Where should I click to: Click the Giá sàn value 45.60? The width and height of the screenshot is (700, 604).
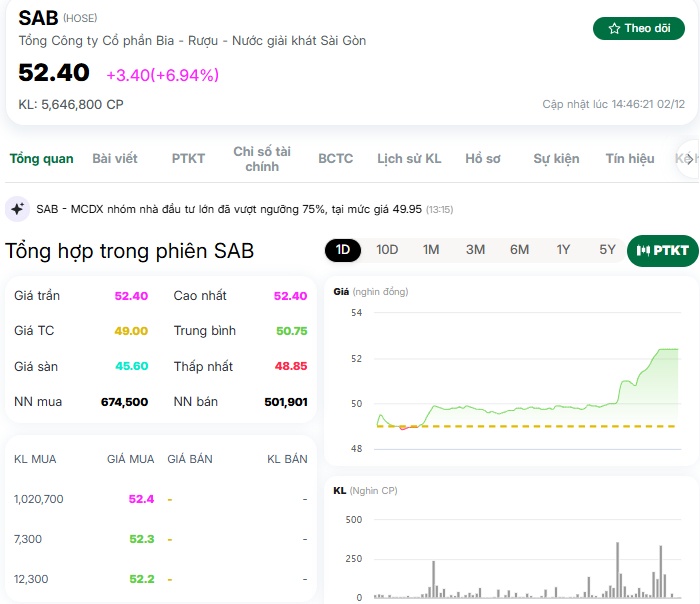click(x=132, y=366)
